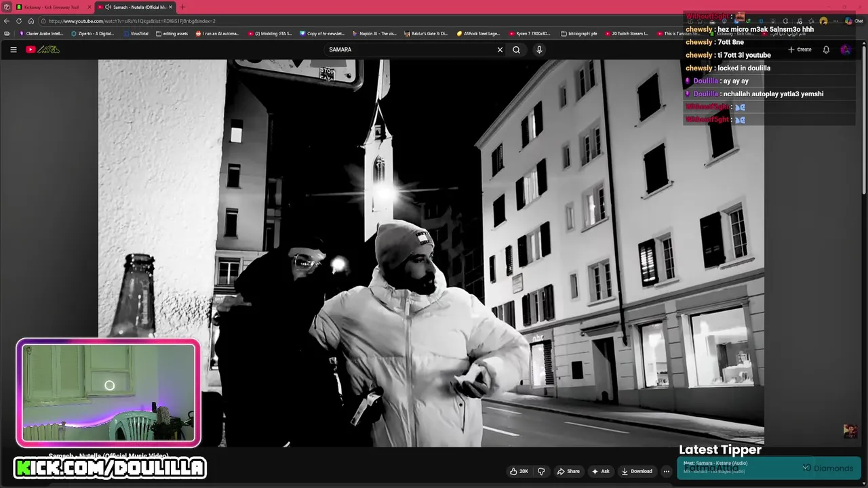Click the Ask button under the video

(600, 471)
